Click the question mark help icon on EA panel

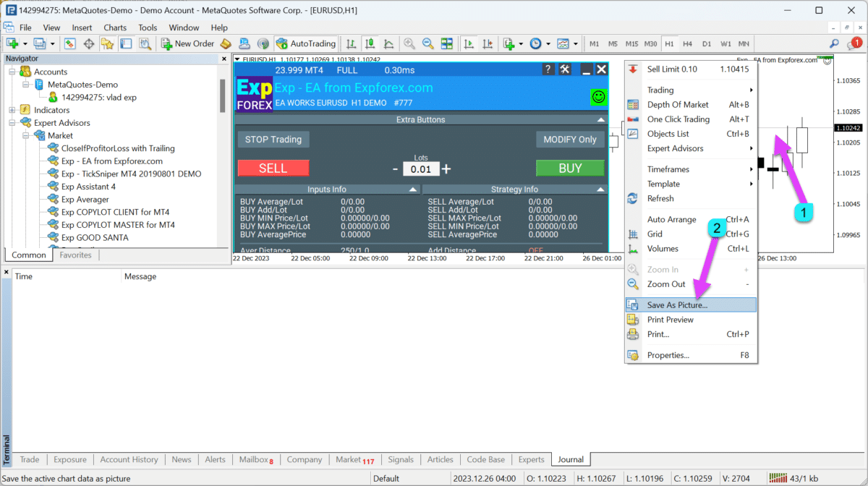click(x=548, y=69)
